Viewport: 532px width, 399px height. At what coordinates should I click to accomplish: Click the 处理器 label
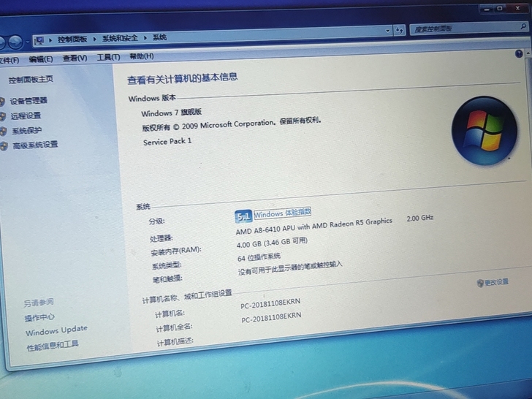coord(161,238)
